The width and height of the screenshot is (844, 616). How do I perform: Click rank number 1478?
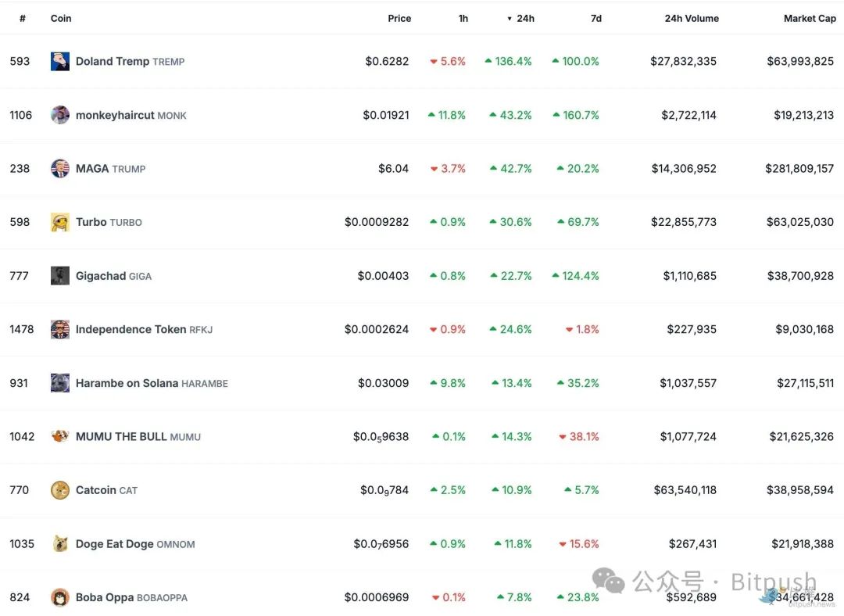click(22, 329)
